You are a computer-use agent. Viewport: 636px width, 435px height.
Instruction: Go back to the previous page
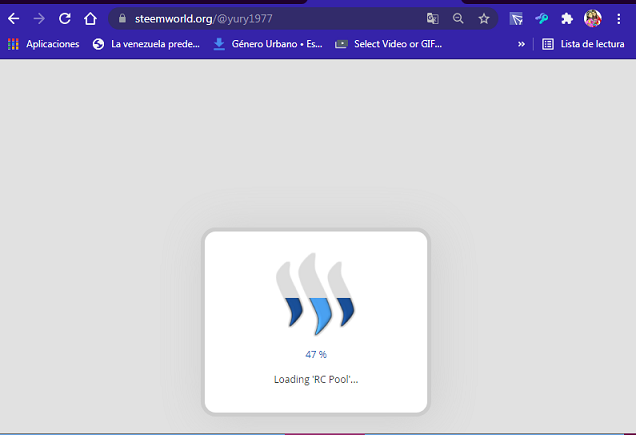pyautogui.click(x=13, y=19)
